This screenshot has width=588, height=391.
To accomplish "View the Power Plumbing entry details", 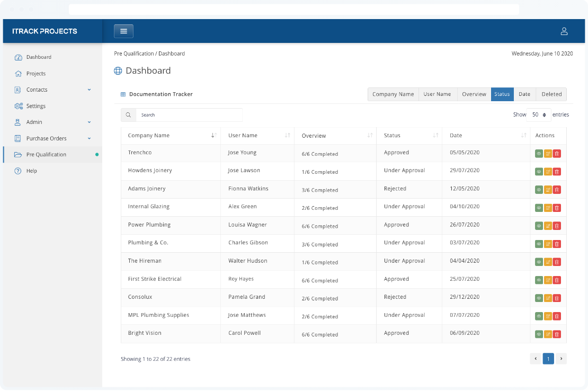I will click(x=539, y=226).
